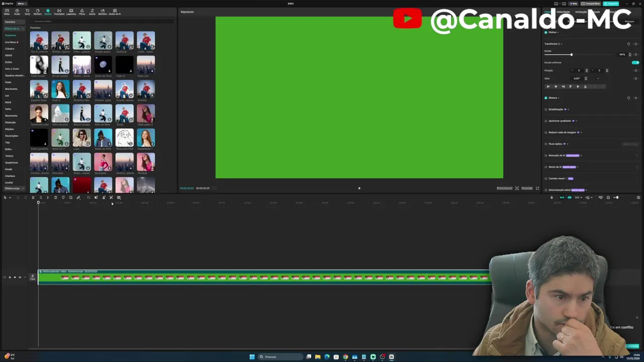644x362 pixels.
Task: Select the Festa effects category
Action: 8,82
